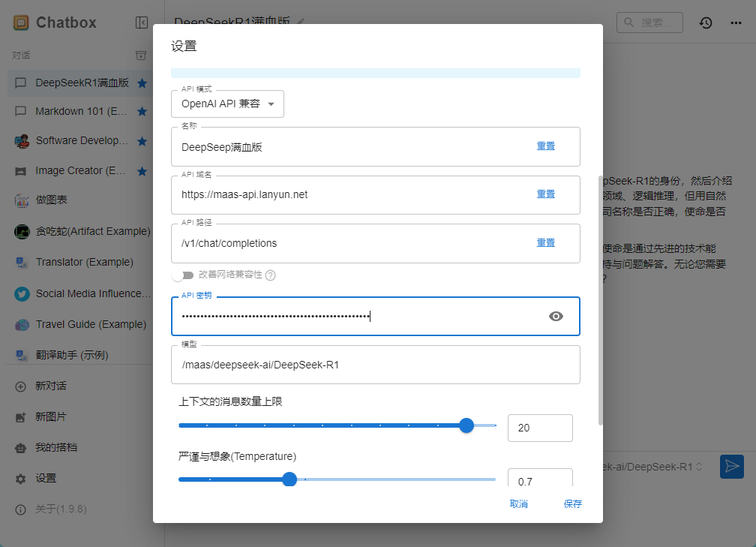Open the three-dots more menu
This screenshot has width=756, height=547.
[x=736, y=23]
